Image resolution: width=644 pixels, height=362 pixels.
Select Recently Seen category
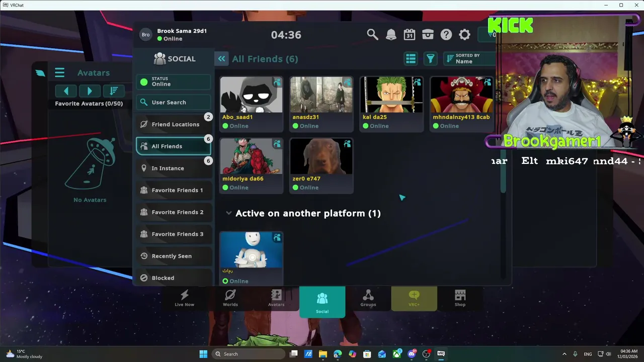pyautogui.click(x=174, y=256)
